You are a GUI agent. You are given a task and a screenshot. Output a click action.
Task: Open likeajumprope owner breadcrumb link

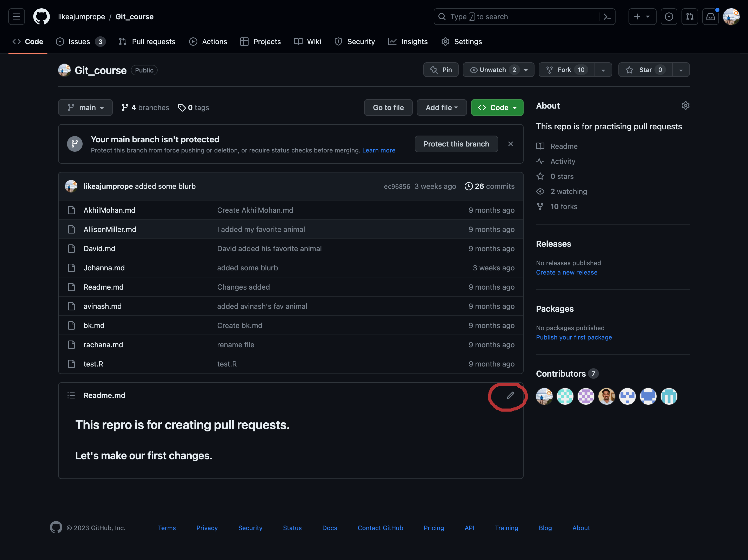pos(82,17)
